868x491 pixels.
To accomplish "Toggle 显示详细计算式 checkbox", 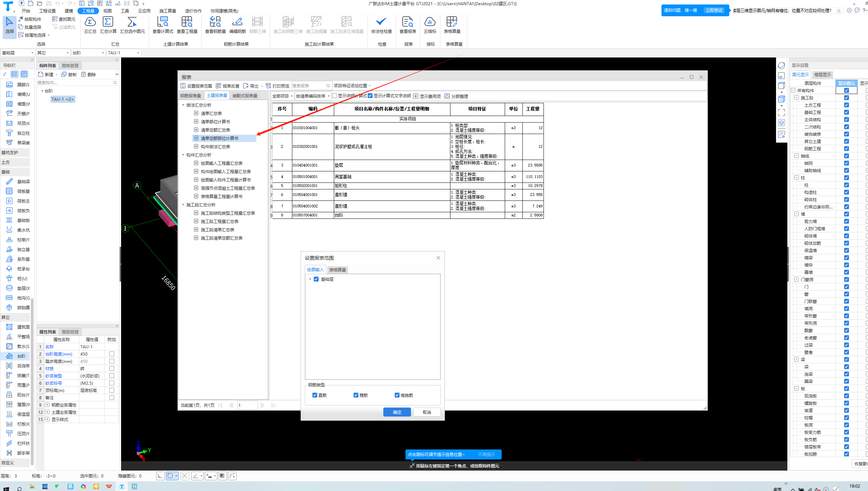I will pyautogui.click(x=335, y=96).
